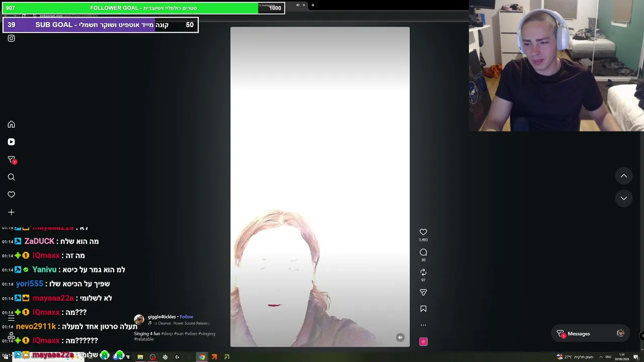This screenshot has height=362, width=644.
Task: Open the #relatable hashtag
Action: (144, 339)
